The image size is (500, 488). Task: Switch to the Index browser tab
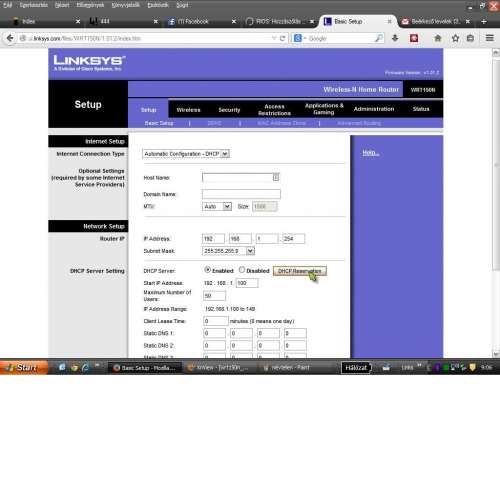point(46,21)
